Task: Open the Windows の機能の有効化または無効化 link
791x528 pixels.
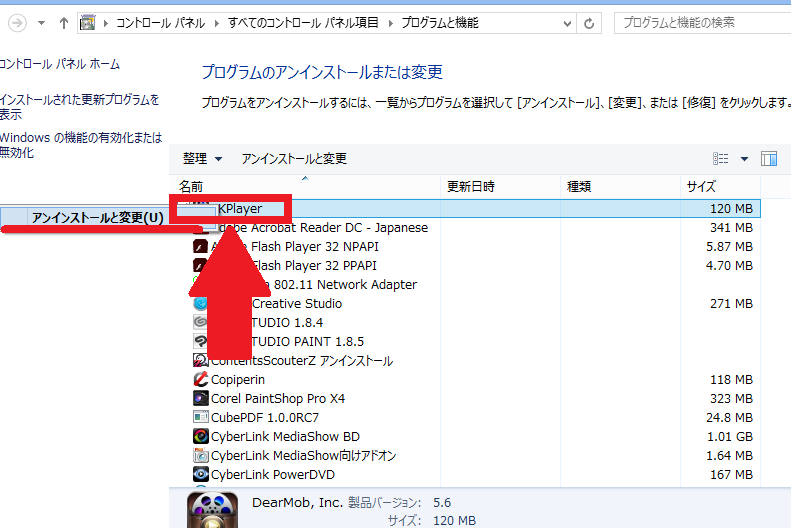Action: click(80, 145)
